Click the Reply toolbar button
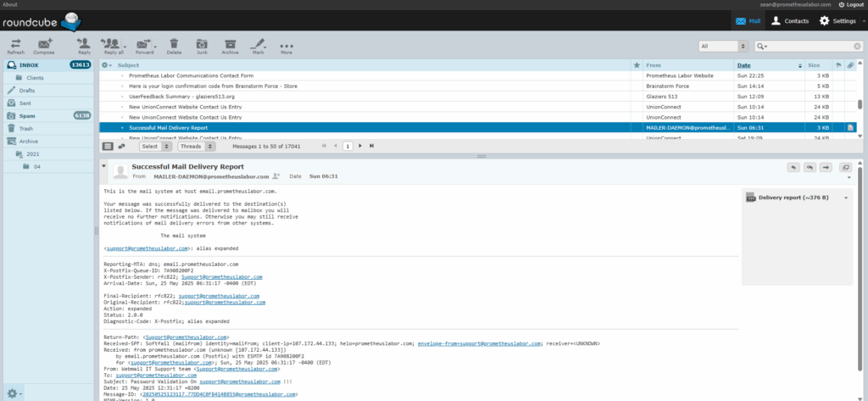Image resolution: width=868 pixels, height=401 pixels. coord(84,47)
